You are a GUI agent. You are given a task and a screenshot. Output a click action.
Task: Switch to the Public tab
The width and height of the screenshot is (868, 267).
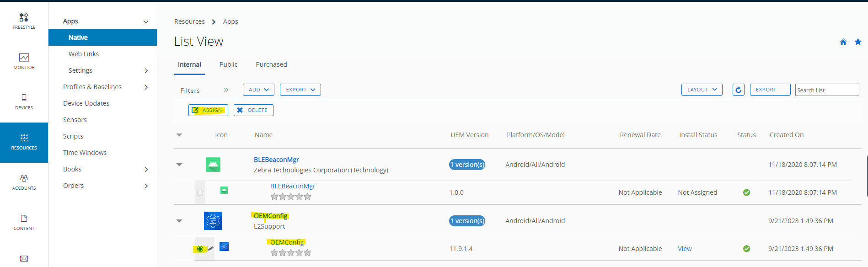pos(228,64)
